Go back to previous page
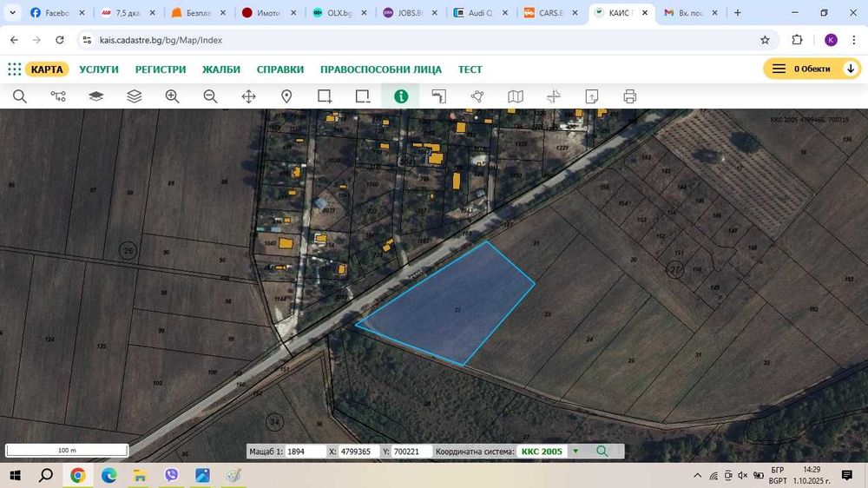 coord(15,40)
